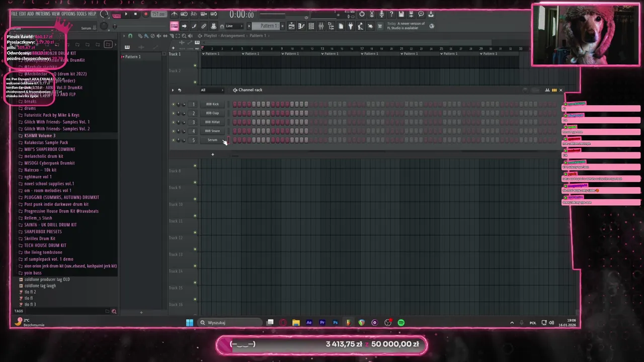Open the EDIT menu

tap(23, 14)
